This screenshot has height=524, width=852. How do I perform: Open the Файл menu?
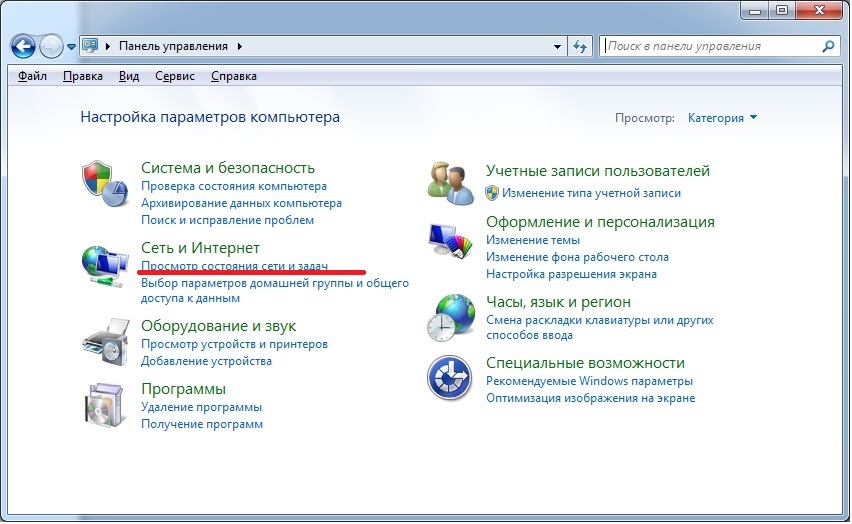coord(32,76)
